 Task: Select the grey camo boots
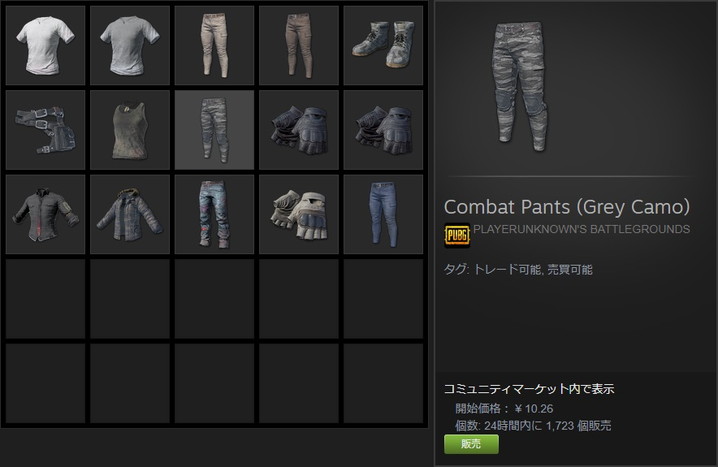tap(383, 45)
